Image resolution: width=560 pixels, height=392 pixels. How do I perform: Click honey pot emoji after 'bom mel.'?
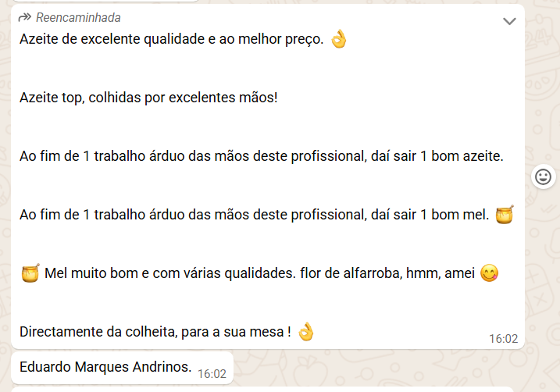pyautogui.click(x=505, y=214)
